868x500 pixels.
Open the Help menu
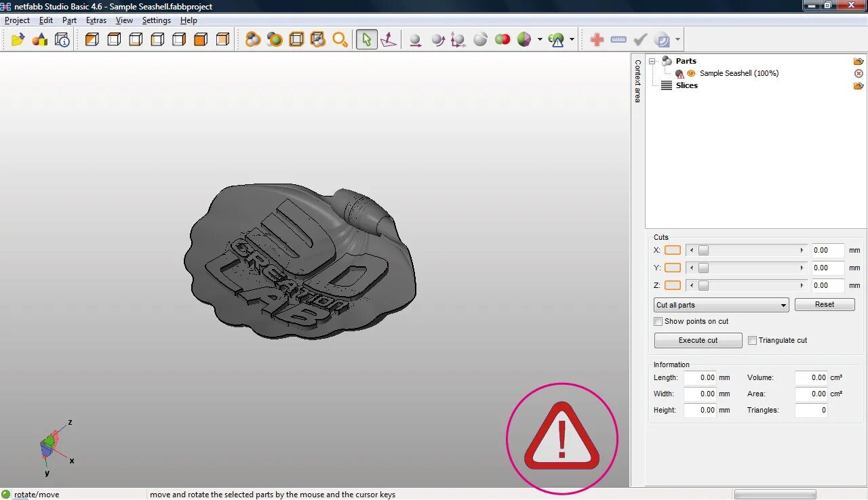coord(189,20)
